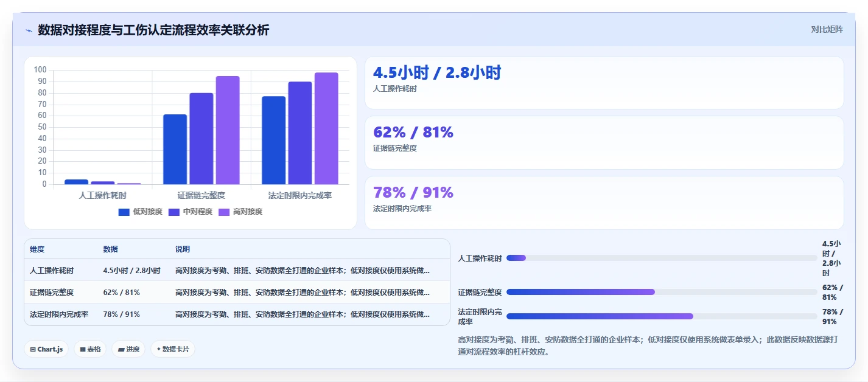Click the 法定时限内完成率 chart axis label
Viewport: 868px width, 382px height.
(300, 195)
